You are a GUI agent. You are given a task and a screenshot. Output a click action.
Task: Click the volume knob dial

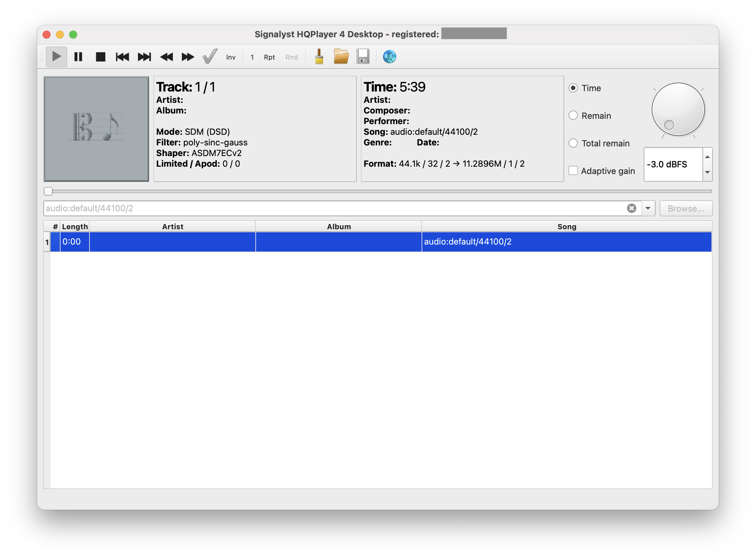coord(678,109)
